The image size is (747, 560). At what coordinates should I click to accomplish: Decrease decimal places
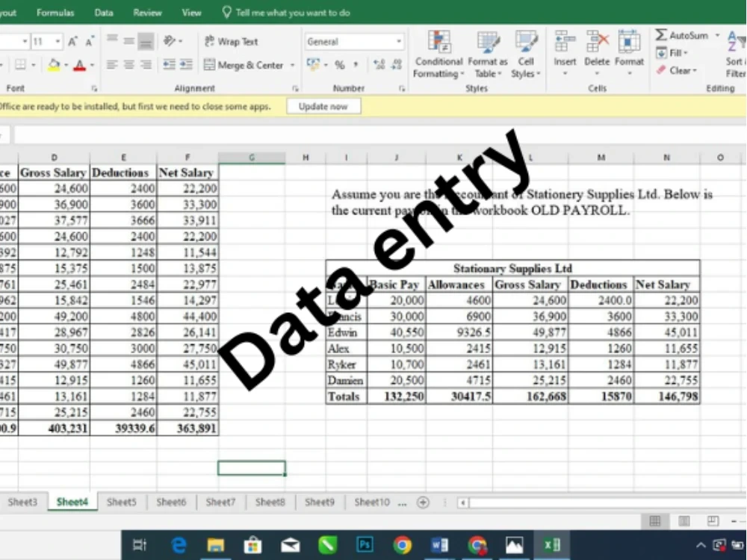point(397,65)
